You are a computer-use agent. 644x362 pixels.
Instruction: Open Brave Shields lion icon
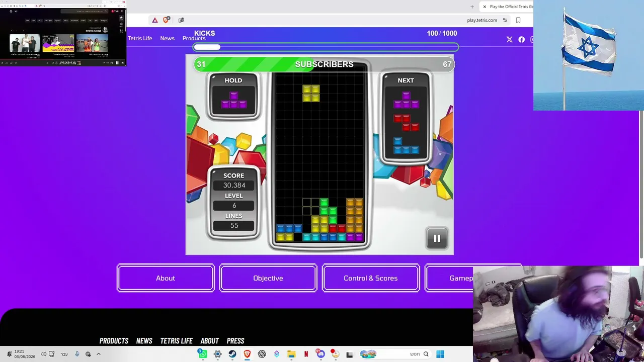166,20
